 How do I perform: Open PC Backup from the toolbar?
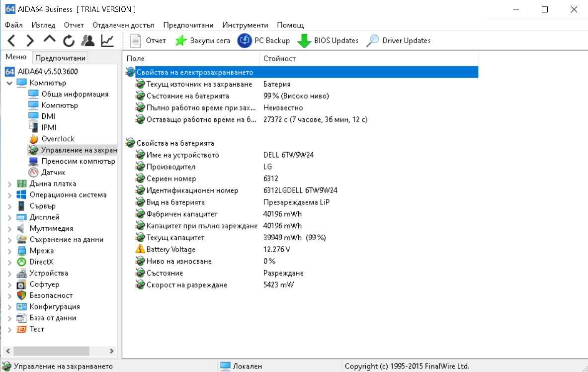(x=264, y=41)
